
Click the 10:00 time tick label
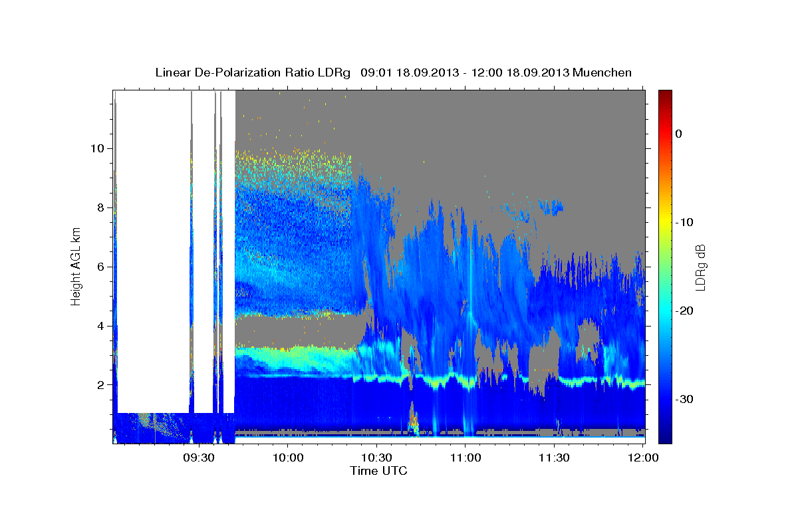[x=288, y=457]
